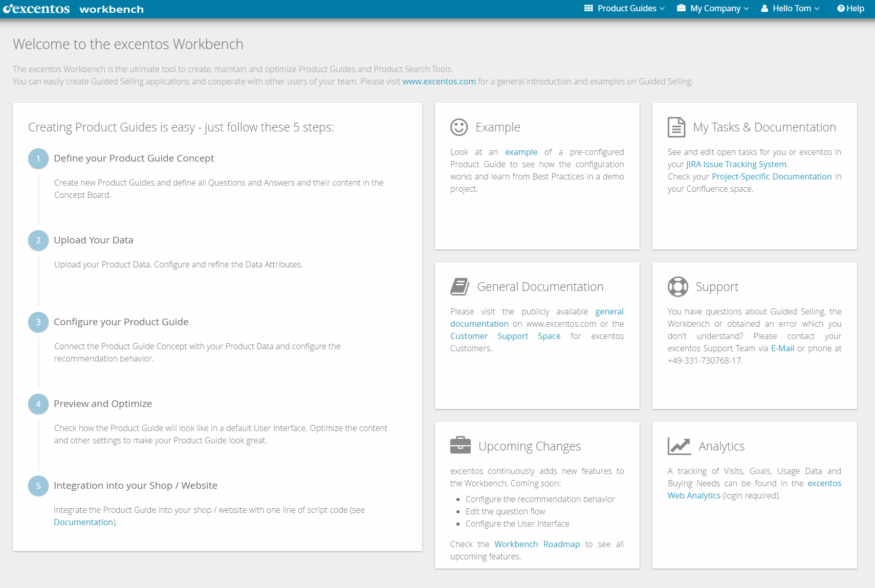Click step 2 circle for Upload Your Data
The image size is (875, 588).
point(38,240)
